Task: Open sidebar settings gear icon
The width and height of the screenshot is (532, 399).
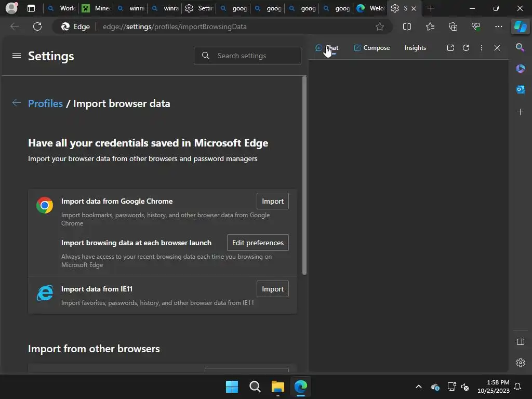Action: pos(520,363)
